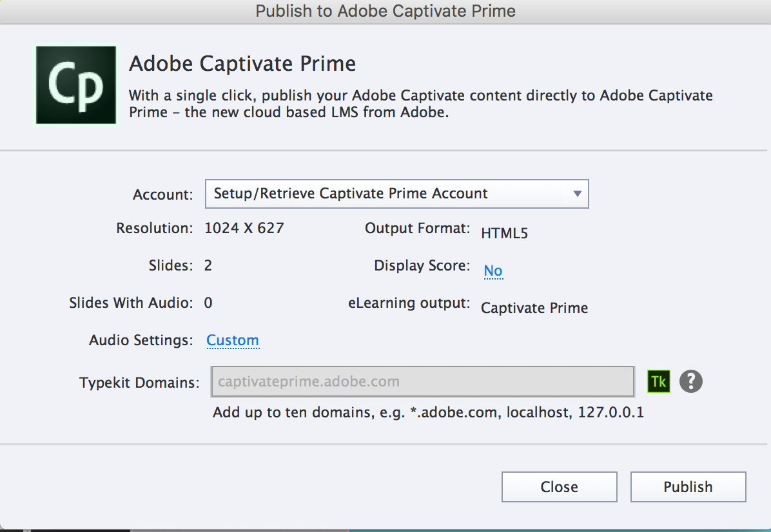Click inside the Typekit Domains field
This screenshot has height=532, width=771.
click(x=422, y=381)
